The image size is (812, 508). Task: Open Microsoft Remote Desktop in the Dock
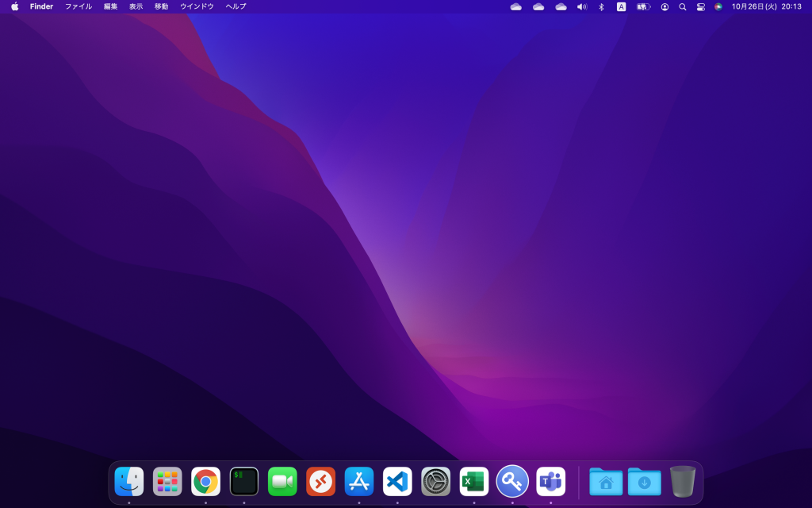(320, 481)
